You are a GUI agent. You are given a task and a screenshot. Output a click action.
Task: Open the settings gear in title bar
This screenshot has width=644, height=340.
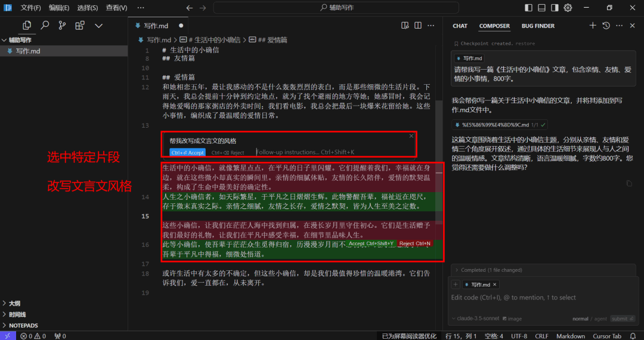click(x=568, y=8)
